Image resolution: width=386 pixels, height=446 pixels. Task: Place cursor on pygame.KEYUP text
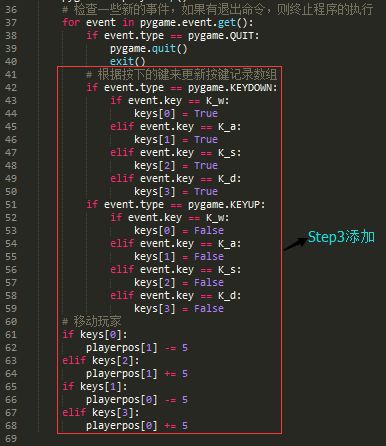[x=226, y=205]
